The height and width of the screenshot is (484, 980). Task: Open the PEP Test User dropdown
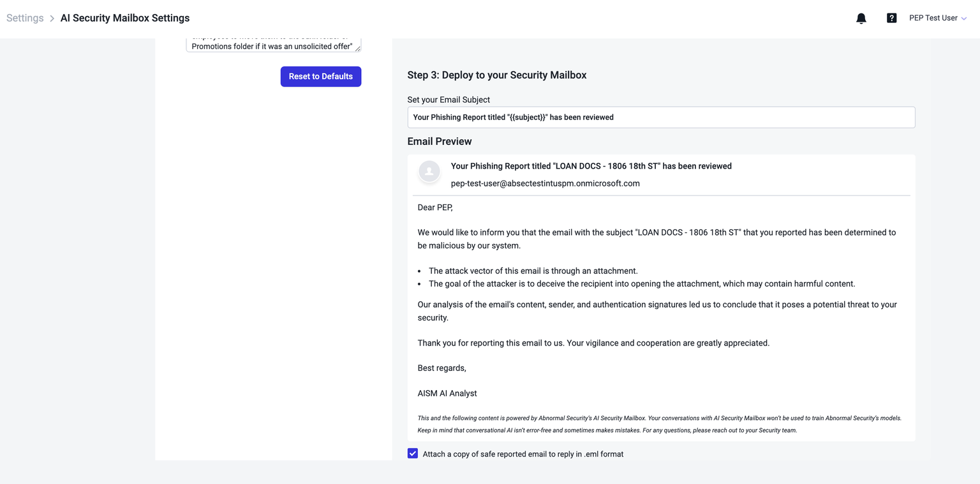click(x=933, y=18)
